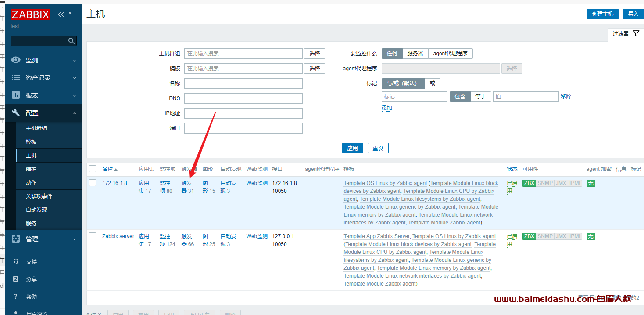Open 服务 in the sidebar
The width and height of the screenshot is (644, 315).
[49, 224]
